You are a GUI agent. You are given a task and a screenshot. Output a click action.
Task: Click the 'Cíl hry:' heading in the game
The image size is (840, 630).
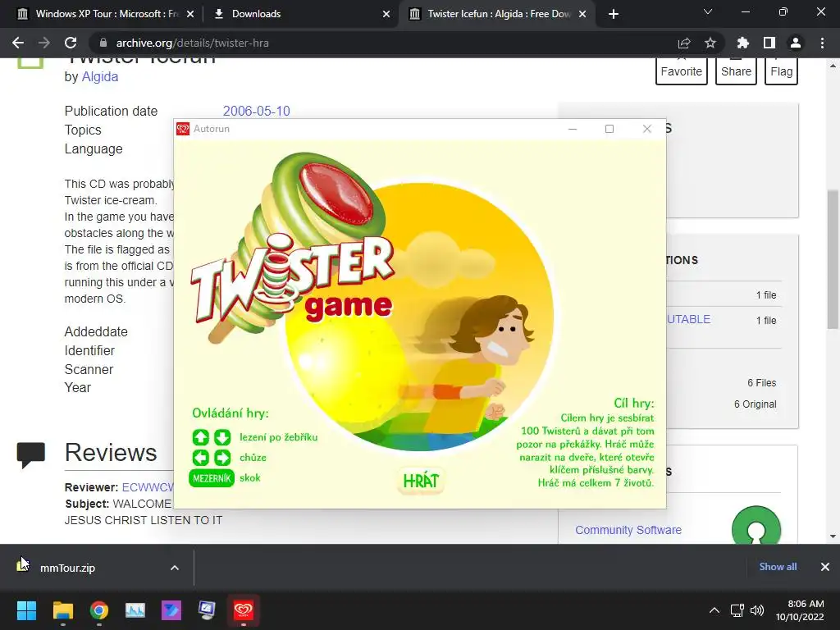click(634, 404)
